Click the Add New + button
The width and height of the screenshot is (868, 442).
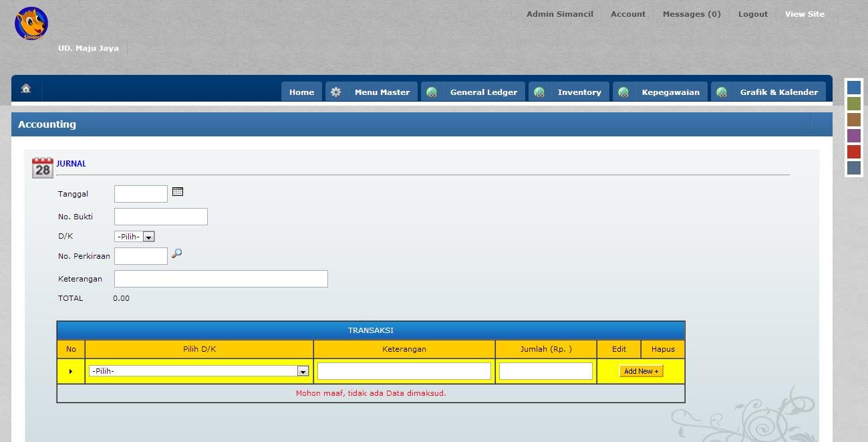640,370
